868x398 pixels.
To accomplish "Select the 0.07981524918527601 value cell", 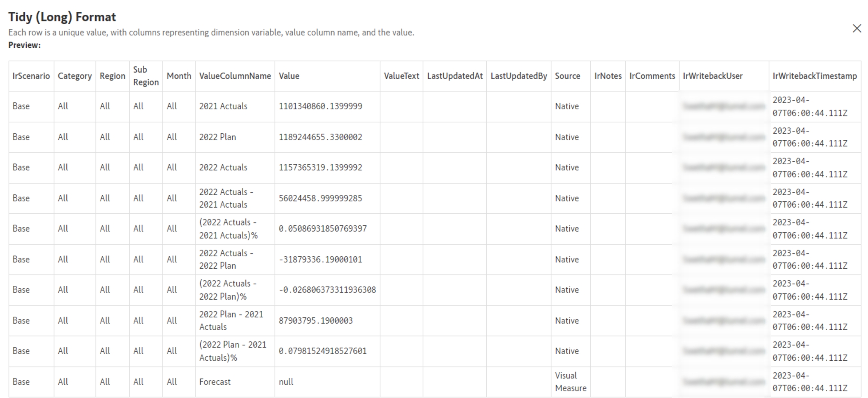I will pos(322,351).
